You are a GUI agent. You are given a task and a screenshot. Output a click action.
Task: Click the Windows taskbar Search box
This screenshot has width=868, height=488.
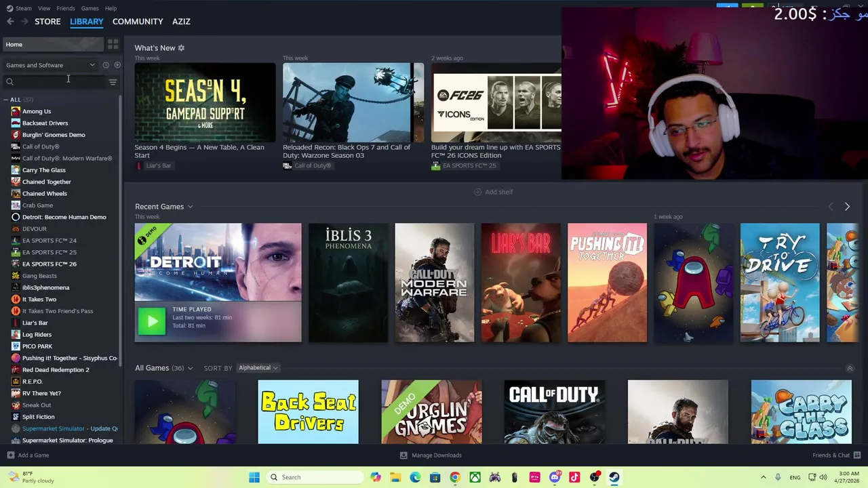(x=314, y=477)
